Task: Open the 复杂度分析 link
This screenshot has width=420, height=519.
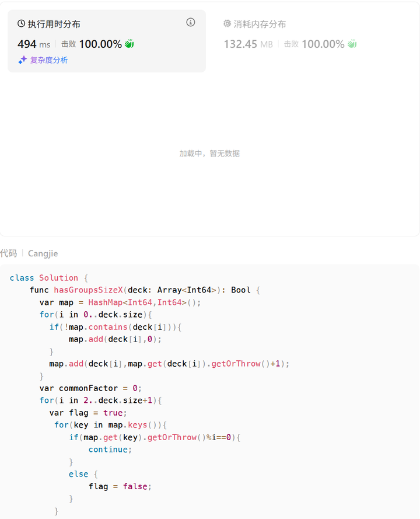Action: (x=49, y=60)
